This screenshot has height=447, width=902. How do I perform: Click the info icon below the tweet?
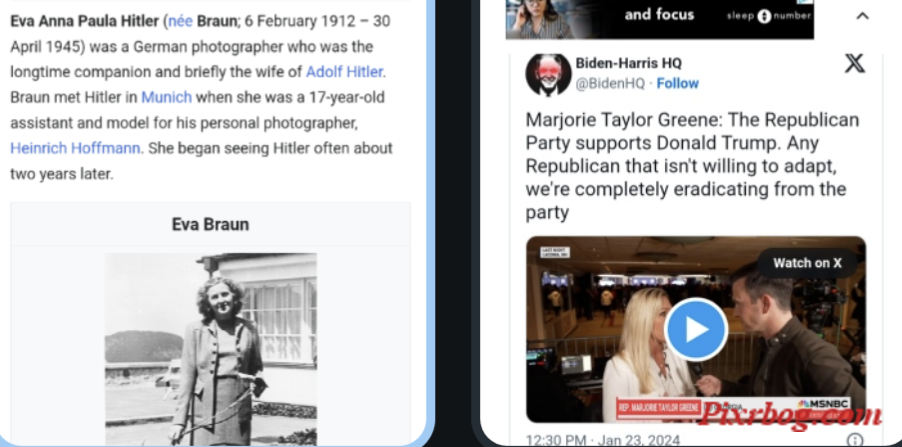point(855,440)
